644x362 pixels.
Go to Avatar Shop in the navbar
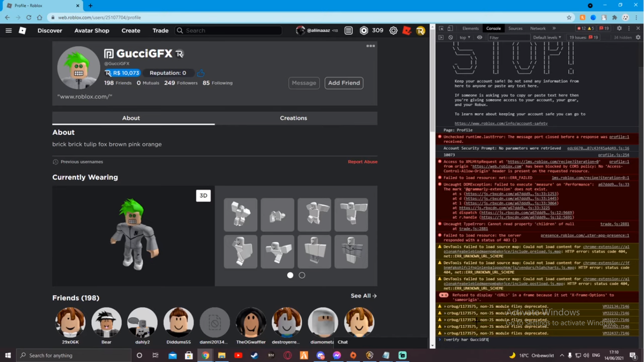92,31
